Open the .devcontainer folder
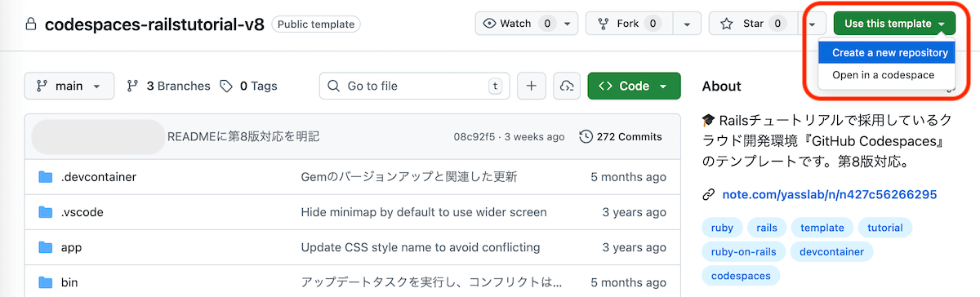980x297 pixels. (98, 176)
